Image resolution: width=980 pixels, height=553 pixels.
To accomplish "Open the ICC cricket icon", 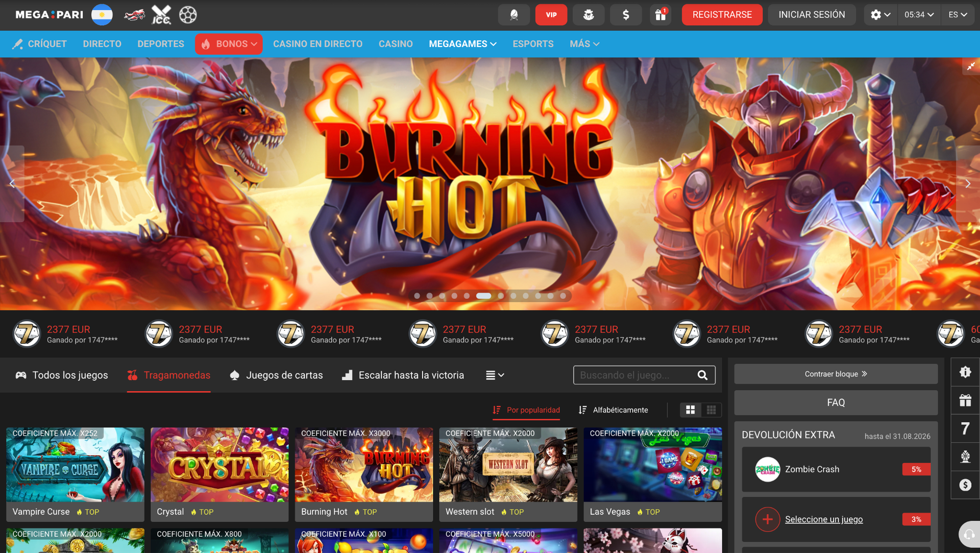I will coord(161,15).
